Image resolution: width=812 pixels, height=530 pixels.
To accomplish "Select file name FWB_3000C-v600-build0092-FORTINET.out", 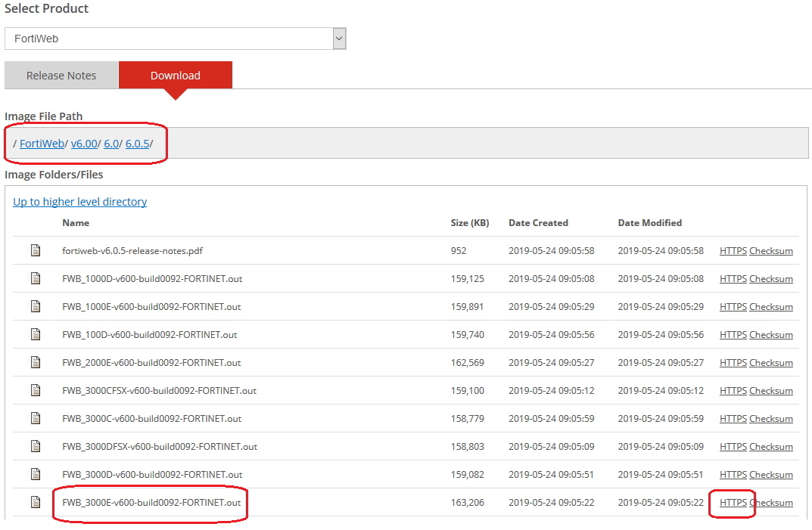I will coord(152,419).
